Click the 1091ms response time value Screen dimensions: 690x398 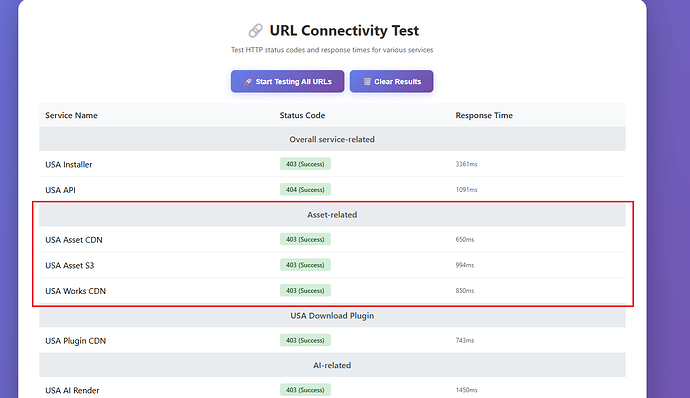click(466, 190)
